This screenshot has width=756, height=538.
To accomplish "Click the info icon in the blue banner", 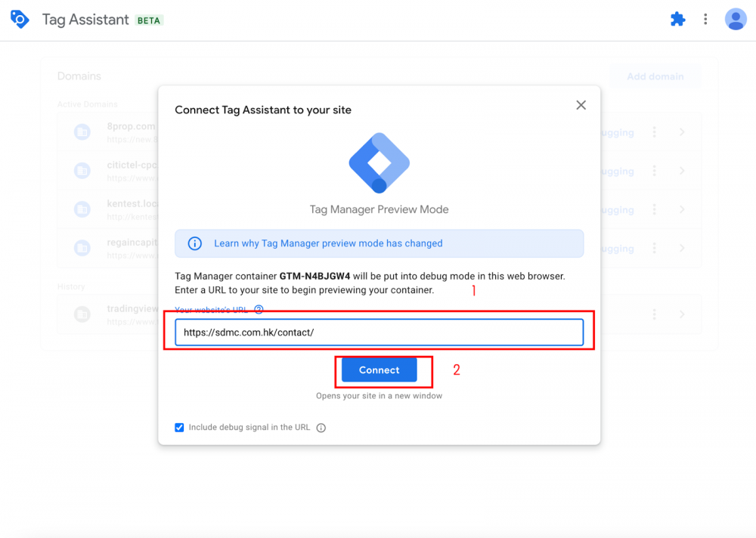I will point(195,243).
